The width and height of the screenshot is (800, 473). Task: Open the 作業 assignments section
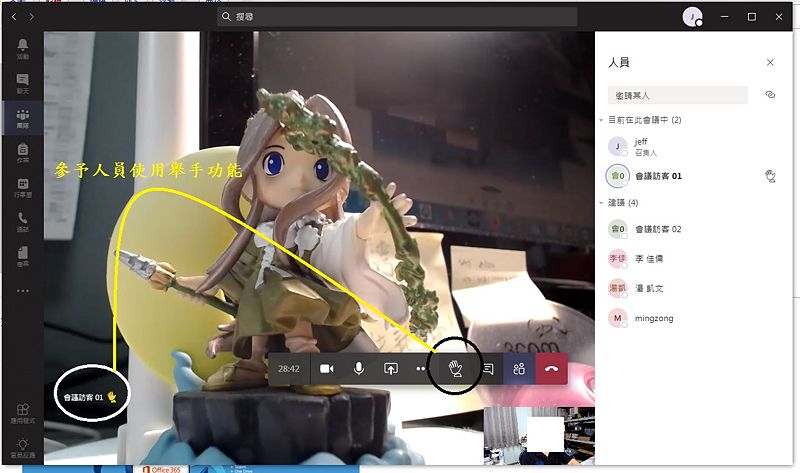(22, 153)
